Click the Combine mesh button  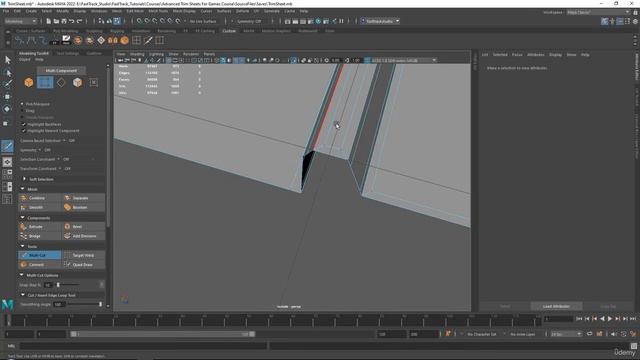point(40,198)
